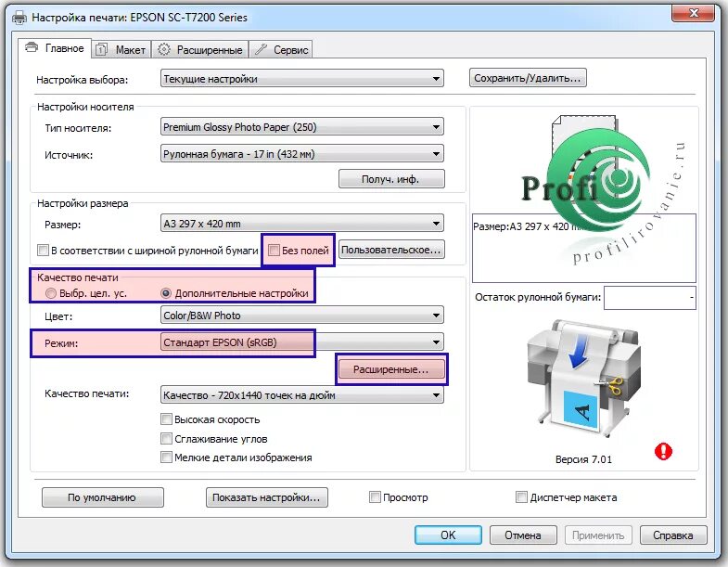Click По умолчанию button
This screenshot has height=567, width=728.
103,497
